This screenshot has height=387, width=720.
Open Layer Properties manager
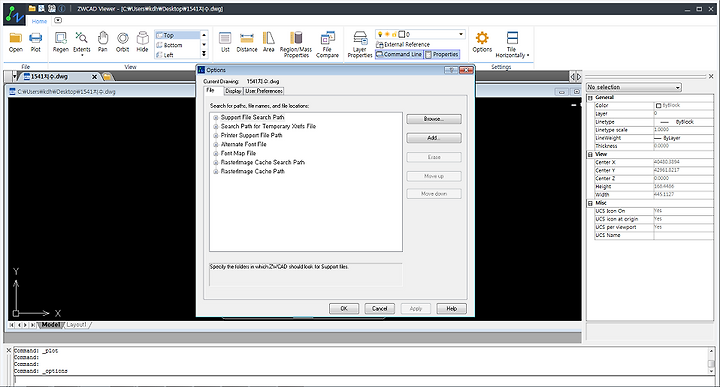pyautogui.click(x=360, y=45)
